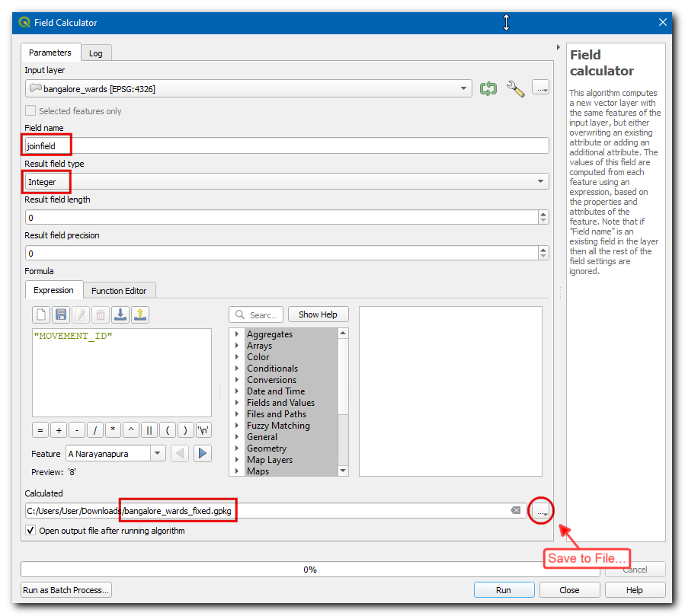Expand the Conditionals function group
This screenshot has height=616, width=685.
click(x=237, y=368)
